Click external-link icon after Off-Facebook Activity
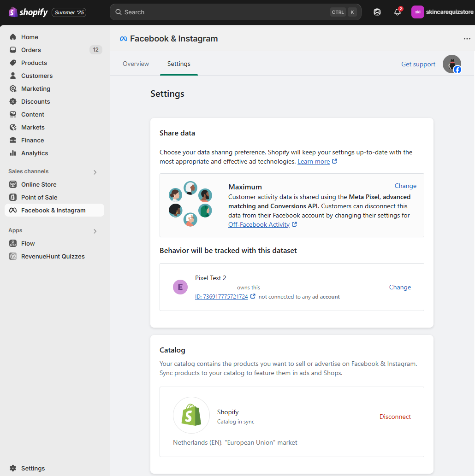Image resolution: width=475 pixels, height=476 pixels. click(x=294, y=224)
